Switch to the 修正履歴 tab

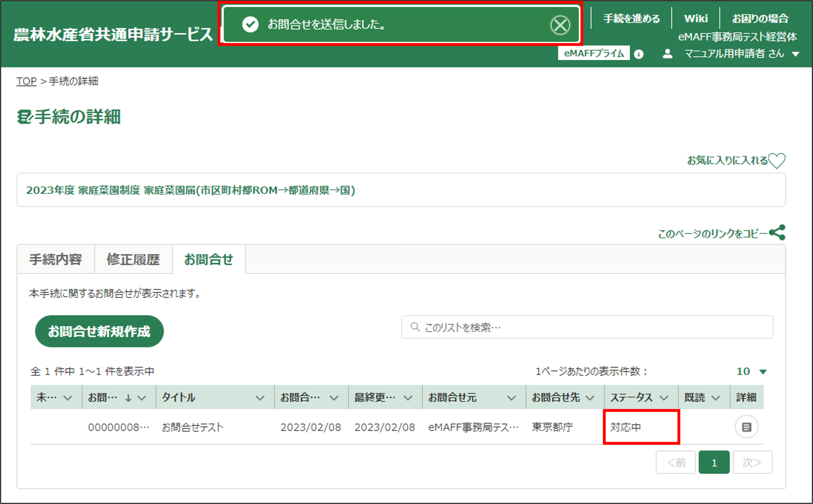pyautogui.click(x=133, y=259)
